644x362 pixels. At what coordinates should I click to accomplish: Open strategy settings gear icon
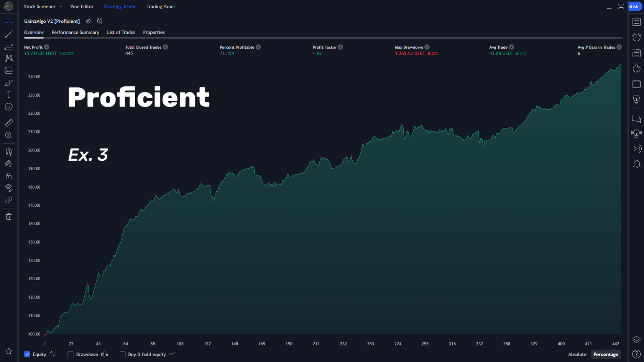(88, 21)
